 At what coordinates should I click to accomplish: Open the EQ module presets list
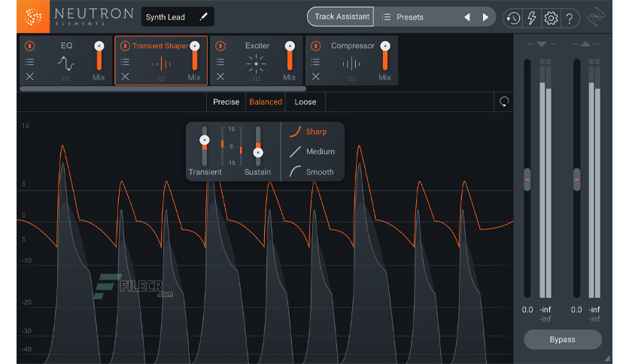click(x=29, y=62)
